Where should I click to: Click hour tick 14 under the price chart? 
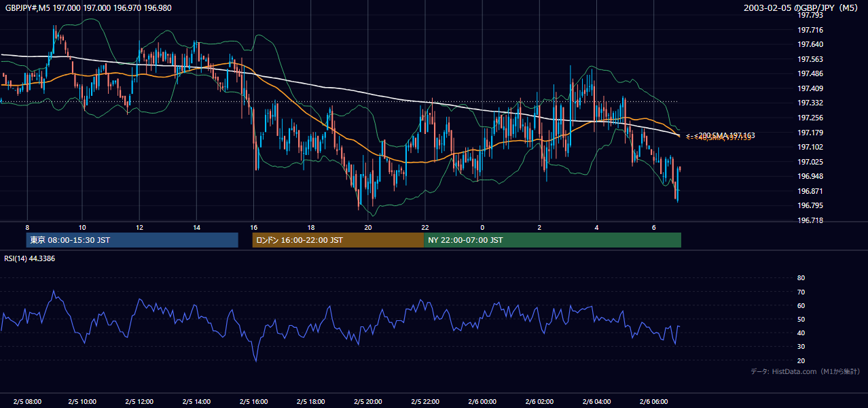coord(196,227)
